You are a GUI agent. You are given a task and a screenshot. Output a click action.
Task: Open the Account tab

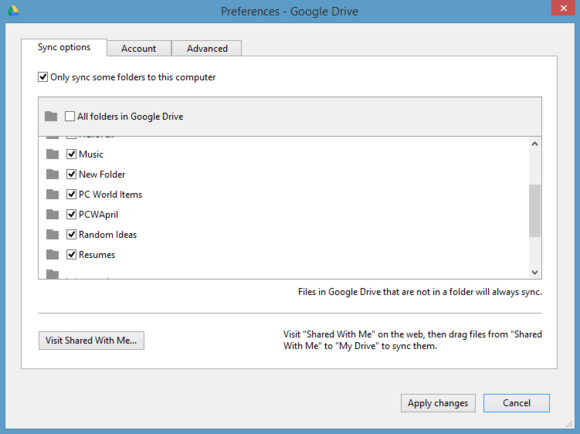pos(139,48)
